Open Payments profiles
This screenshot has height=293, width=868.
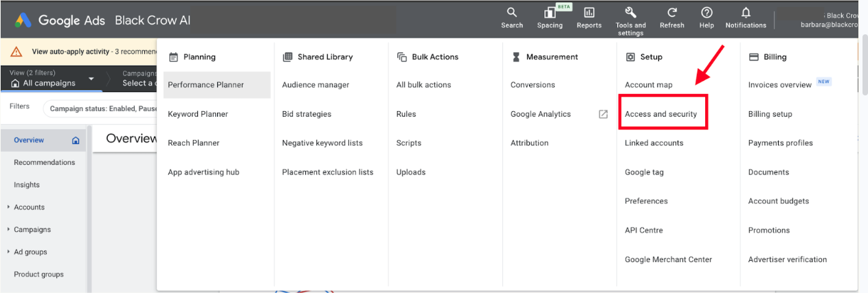point(780,143)
